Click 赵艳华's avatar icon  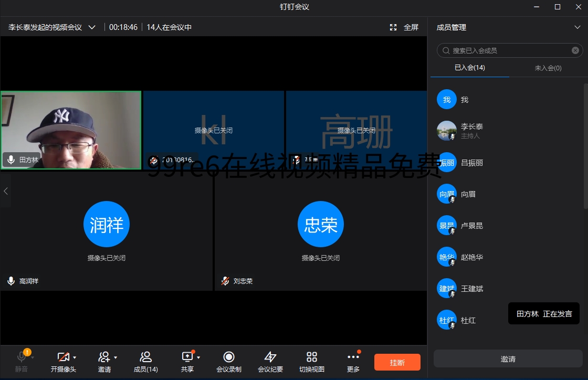pos(447,257)
